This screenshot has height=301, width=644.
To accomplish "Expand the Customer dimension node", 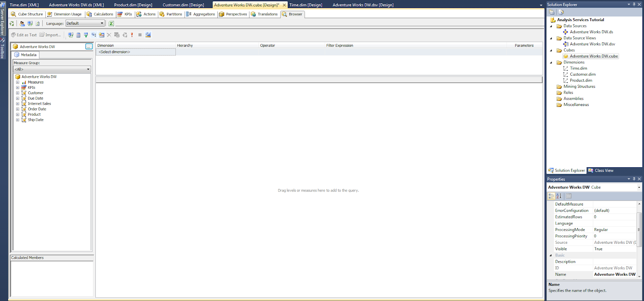I will pyautogui.click(x=18, y=93).
